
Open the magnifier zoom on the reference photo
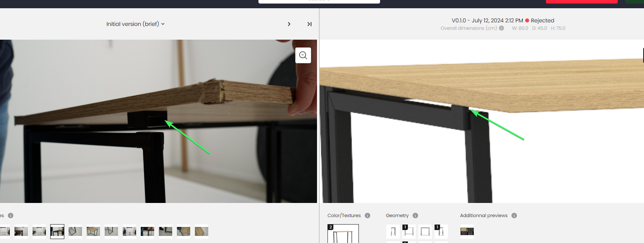[x=303, y=55]
